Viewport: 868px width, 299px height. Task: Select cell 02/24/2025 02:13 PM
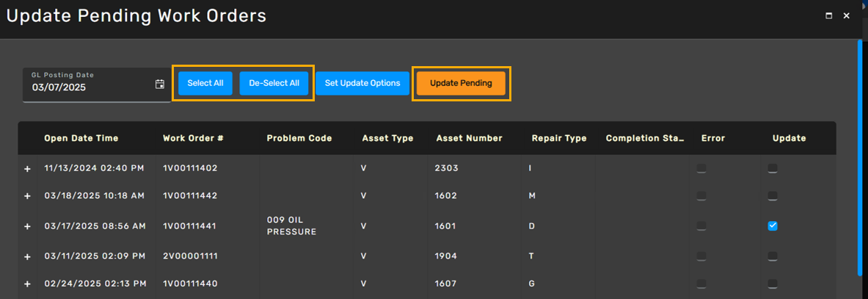95,284
